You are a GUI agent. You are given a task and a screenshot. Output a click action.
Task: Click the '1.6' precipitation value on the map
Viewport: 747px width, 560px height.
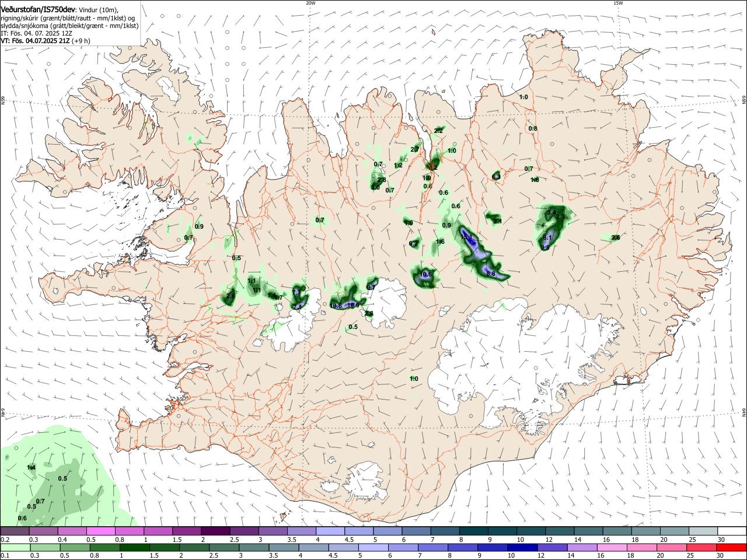440,242
